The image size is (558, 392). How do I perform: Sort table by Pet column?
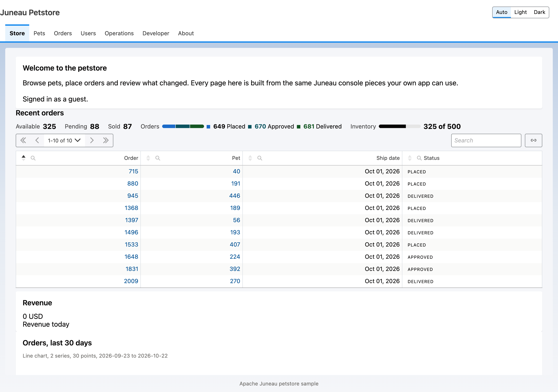(148, 158)
